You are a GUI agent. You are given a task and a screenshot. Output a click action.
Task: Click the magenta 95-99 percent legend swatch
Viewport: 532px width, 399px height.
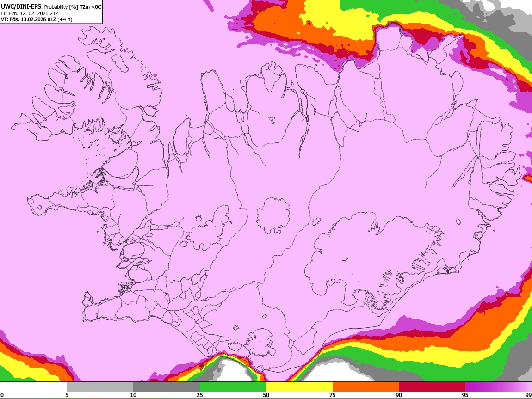point(498,387)
